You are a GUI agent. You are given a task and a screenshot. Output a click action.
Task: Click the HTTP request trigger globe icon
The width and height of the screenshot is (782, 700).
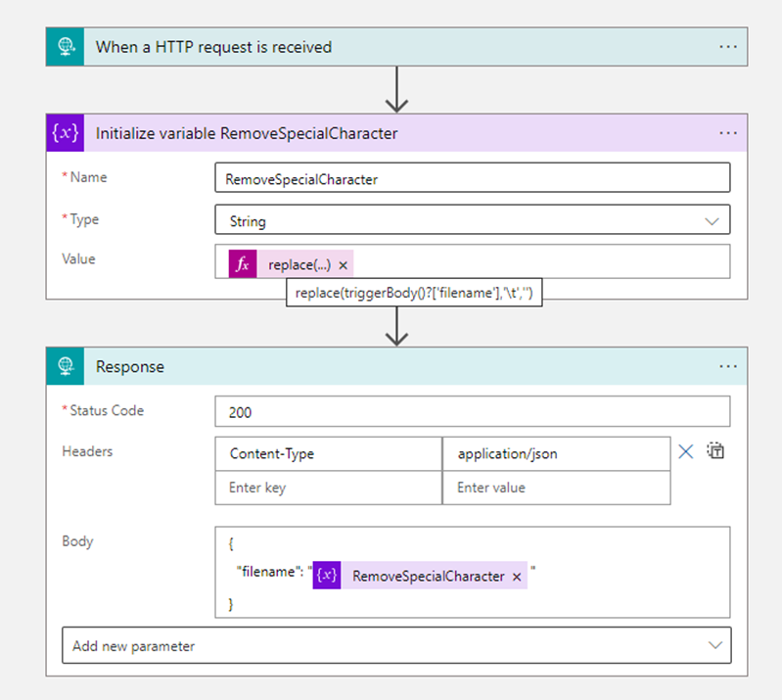(66, 47)
